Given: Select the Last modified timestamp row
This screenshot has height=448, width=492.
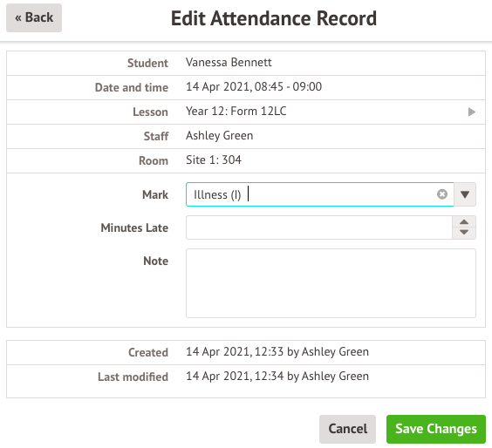Looking at the screenshot, I should [246, 377].
